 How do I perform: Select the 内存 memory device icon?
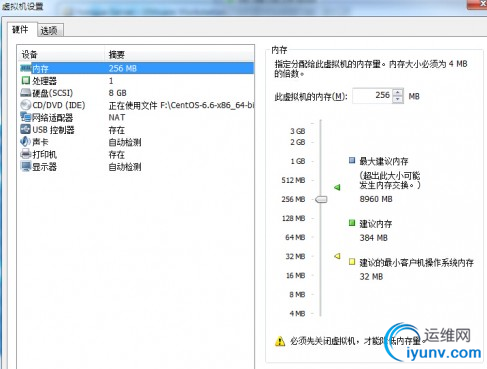click(x=26, y=68)
